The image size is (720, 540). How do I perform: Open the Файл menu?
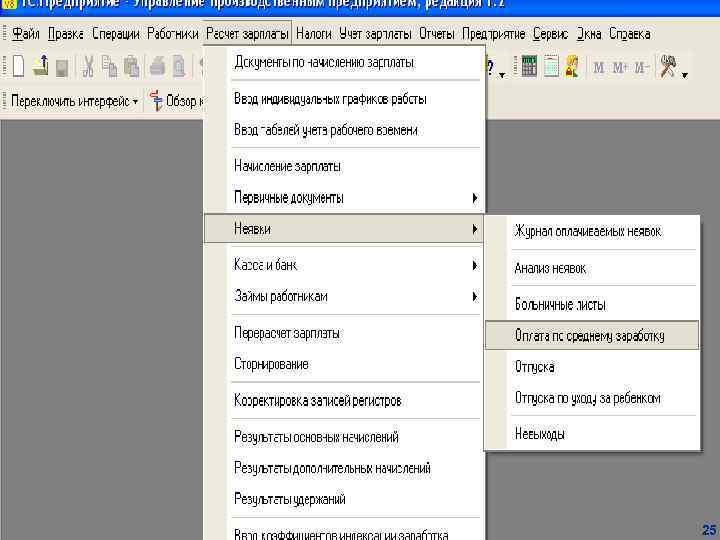(25, 34)
